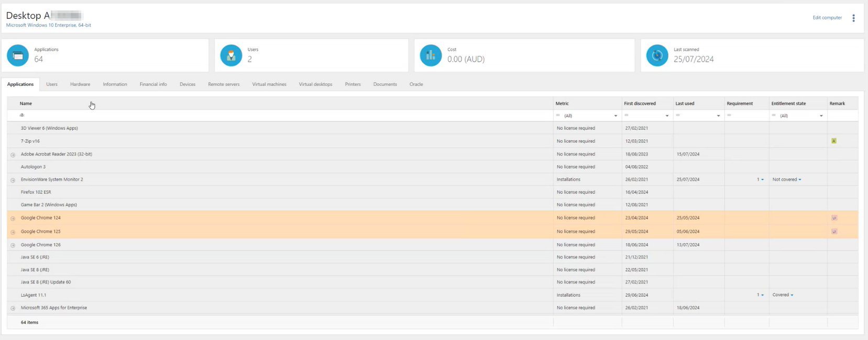Switch to the Hardware tab
The width and height of the screenshot is (868, 340).
pyautogui.click(x=80, y=84)
